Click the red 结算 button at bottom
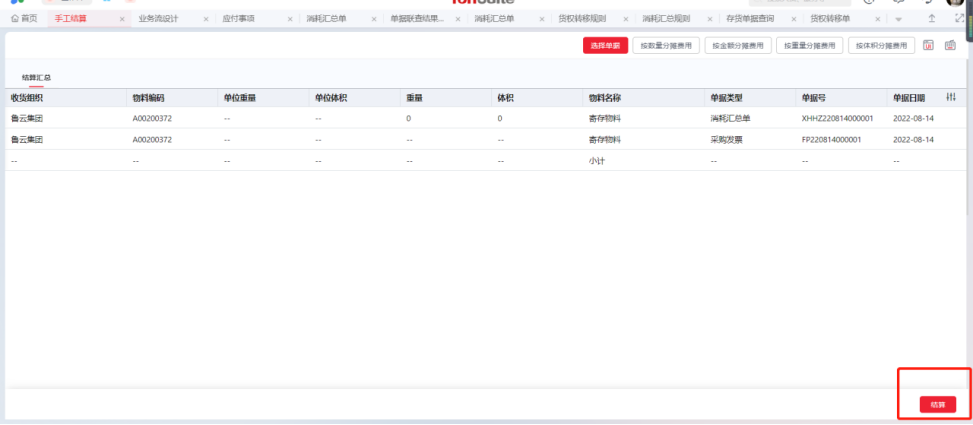Viewport: 973px width, 425px height. (x=937, y=404)
